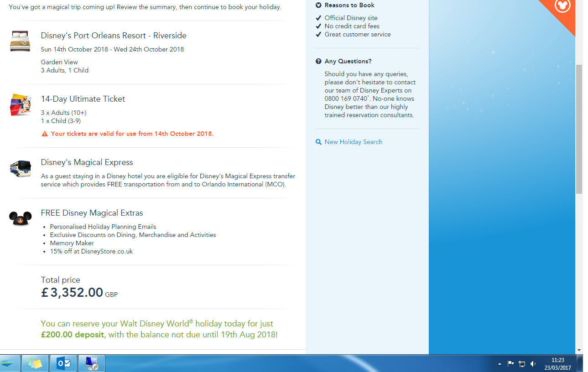Open the New Holiday Search link
The image size is (588, 372).
click(x=354, y=142)
